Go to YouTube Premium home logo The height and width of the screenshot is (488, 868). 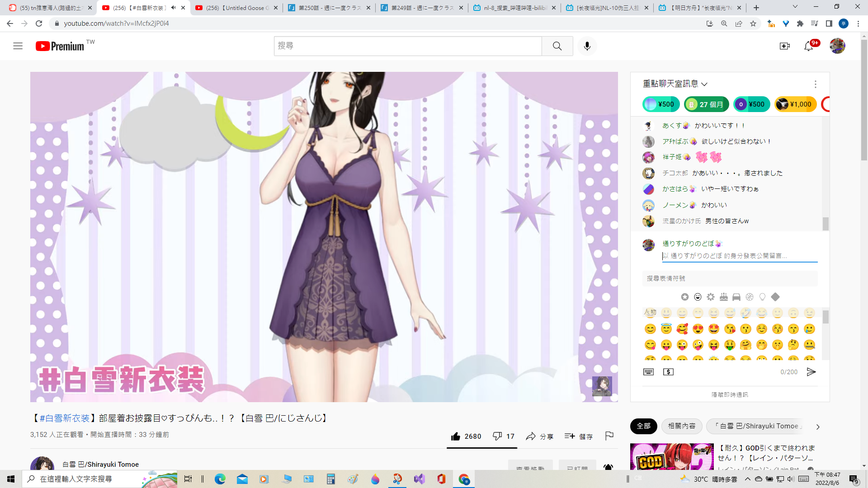pyautogui.click(x=60, y=46)
